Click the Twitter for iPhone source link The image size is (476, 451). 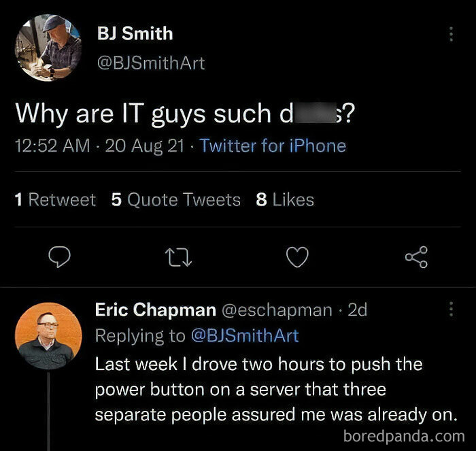273,146
